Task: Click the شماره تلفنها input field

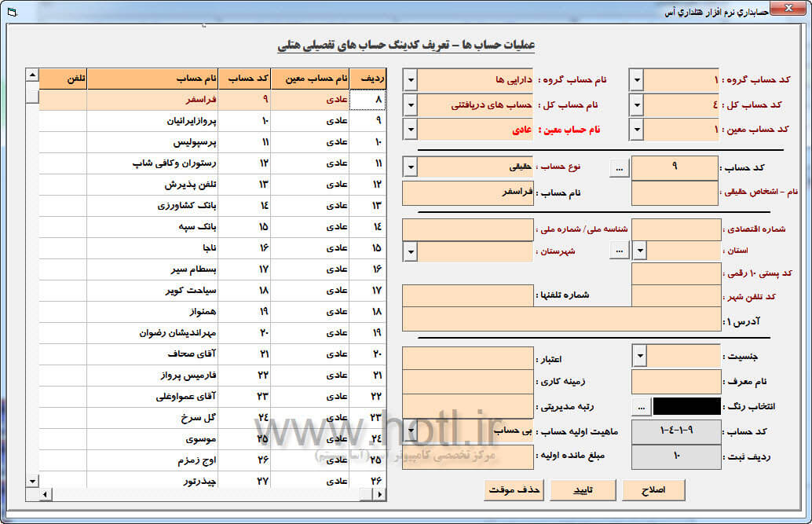Action: [467, 295]
